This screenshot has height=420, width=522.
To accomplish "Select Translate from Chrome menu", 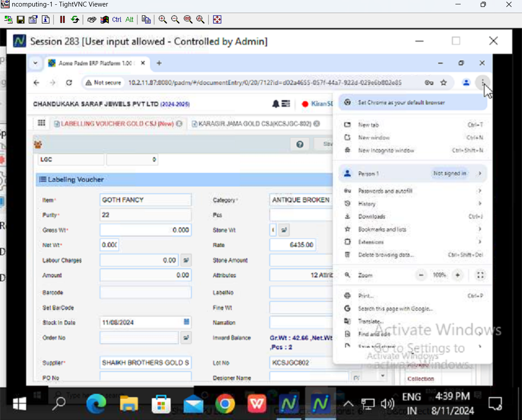I will click(413, 321).
